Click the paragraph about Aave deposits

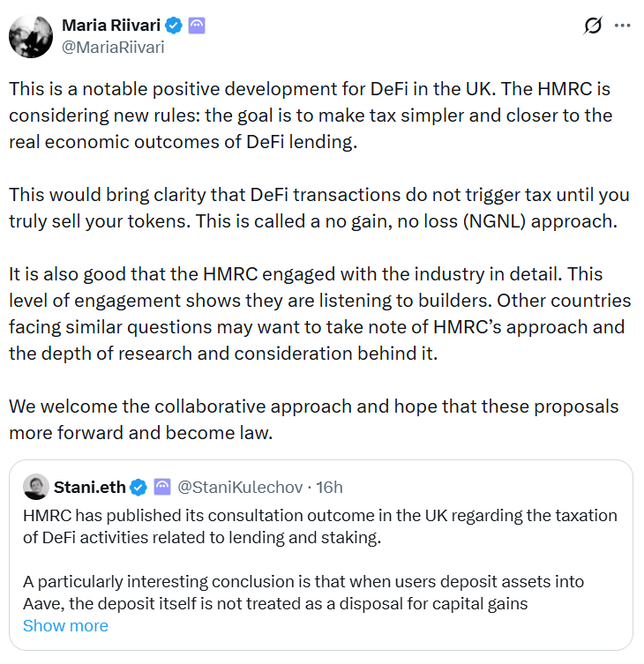point(303,593)
